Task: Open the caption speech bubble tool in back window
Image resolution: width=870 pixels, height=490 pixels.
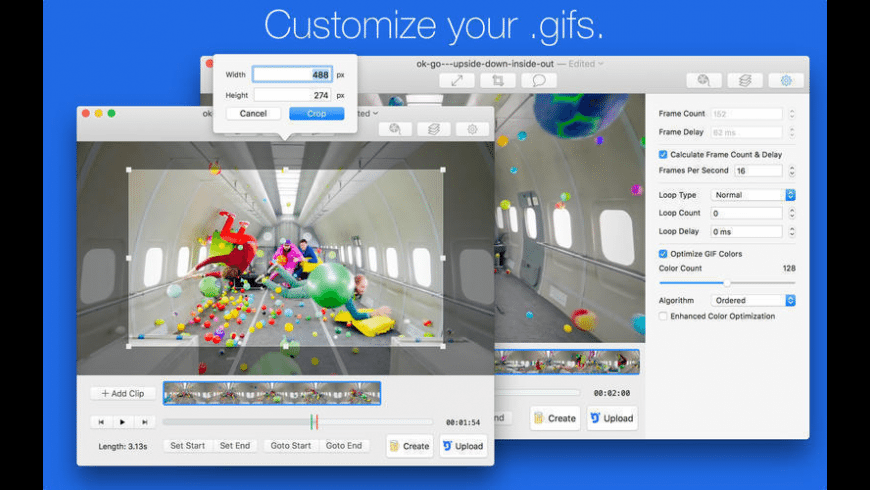Action: [x=539, y=80]
